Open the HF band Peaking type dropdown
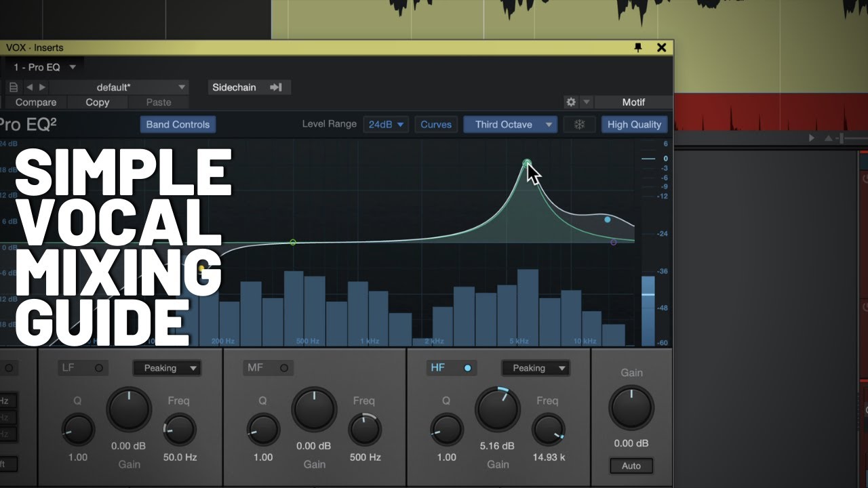This screenshot has height=488, width=868. [x=536, y=368]
